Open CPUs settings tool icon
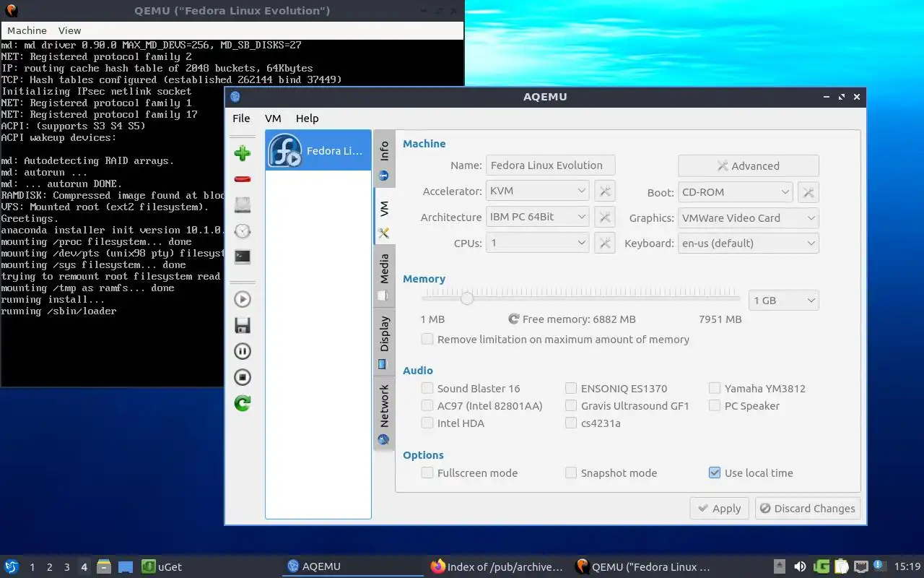 coord(605,243)
